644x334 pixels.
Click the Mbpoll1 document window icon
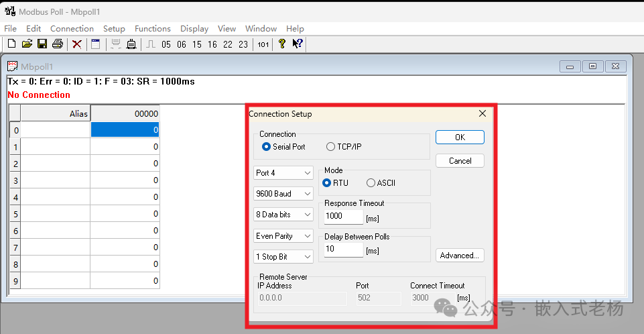pyautogui.click(x=13, y=66)
